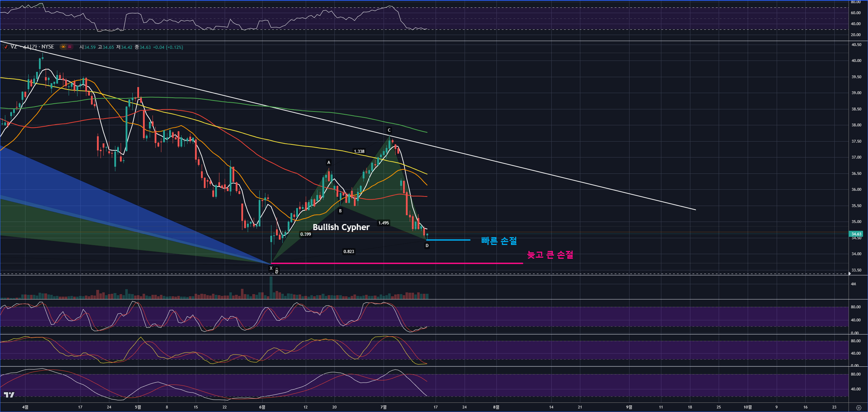
Task: Click the 34.63 current price tag
Action: 856,234
